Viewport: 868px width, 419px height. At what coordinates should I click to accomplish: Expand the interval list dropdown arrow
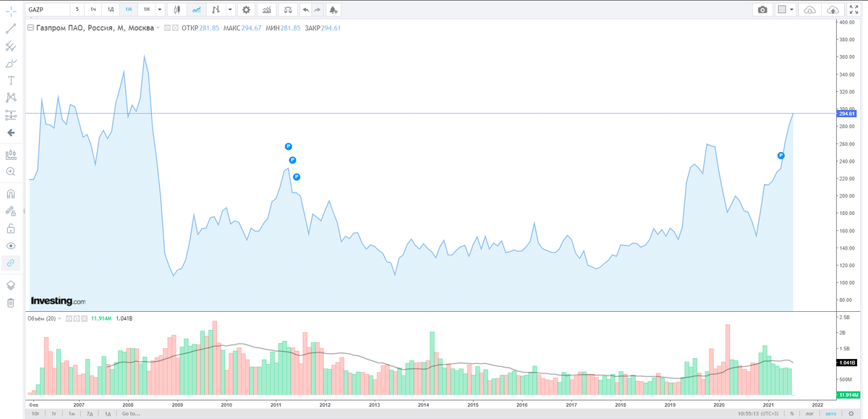point(160,9)
